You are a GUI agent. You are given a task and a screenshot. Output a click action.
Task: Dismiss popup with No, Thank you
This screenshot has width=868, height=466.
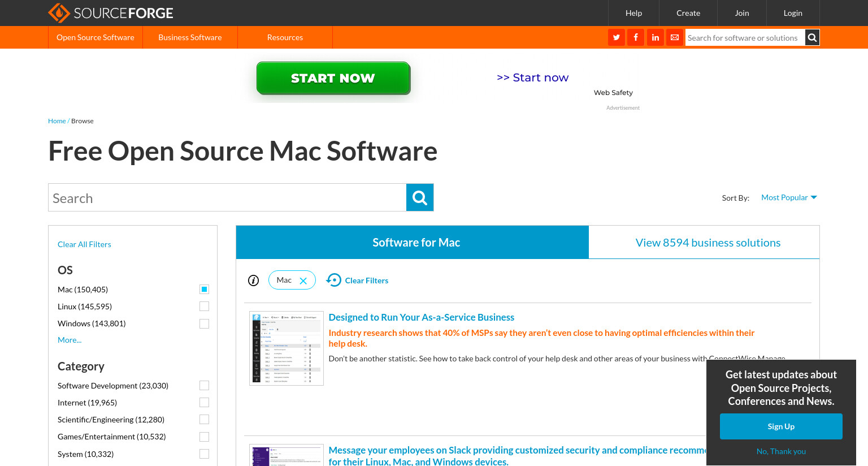(x=781, y=451)
